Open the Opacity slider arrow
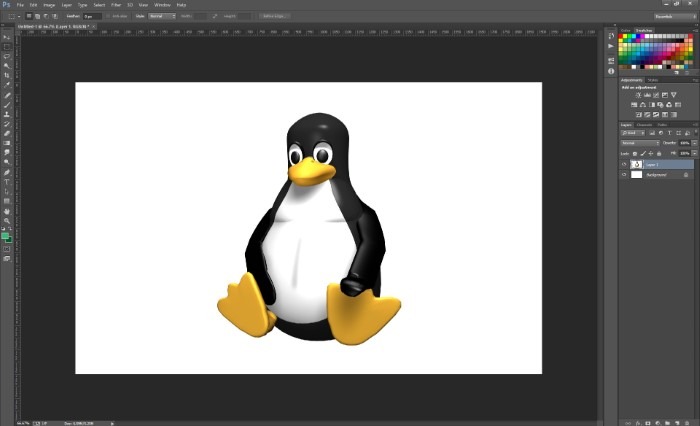This screenshot has width=700, height=426. pyautogui.click(x=695, y=143)
